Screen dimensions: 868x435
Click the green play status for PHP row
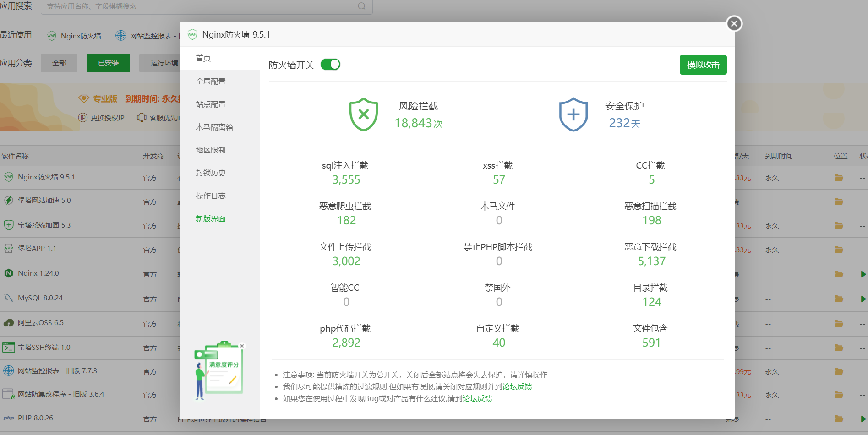863,419
